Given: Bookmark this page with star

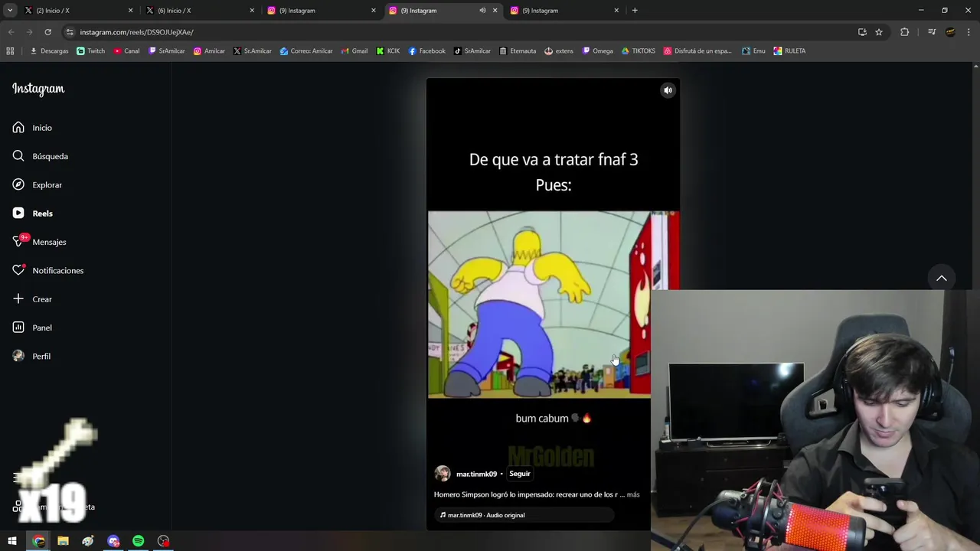Looking at the screenshot, I should 879,32.
